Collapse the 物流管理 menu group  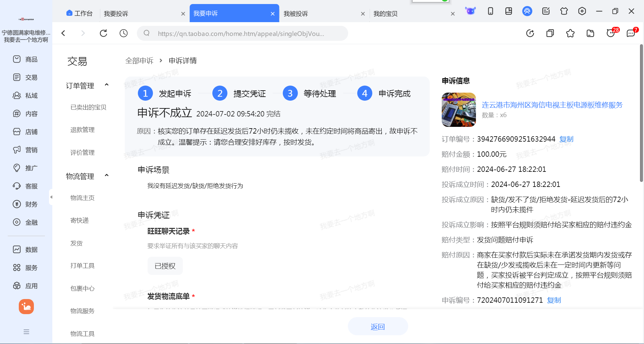[107, 176]
